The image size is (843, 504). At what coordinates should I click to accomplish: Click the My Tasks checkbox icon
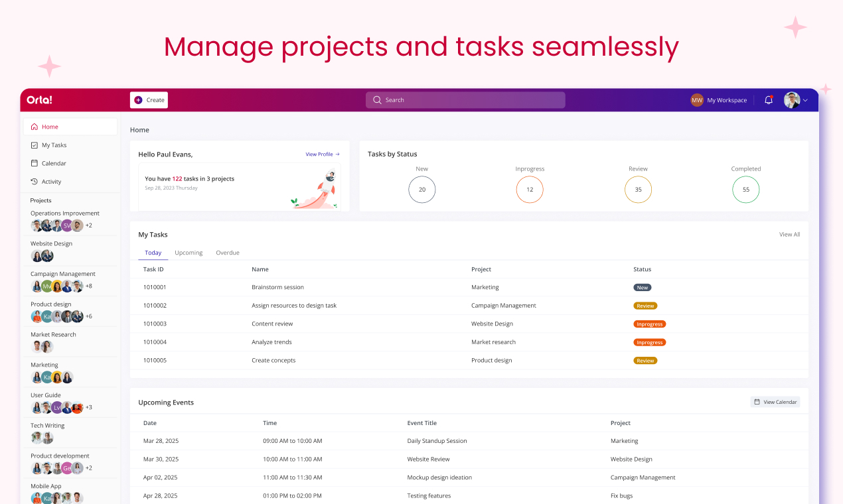(35, 145)
